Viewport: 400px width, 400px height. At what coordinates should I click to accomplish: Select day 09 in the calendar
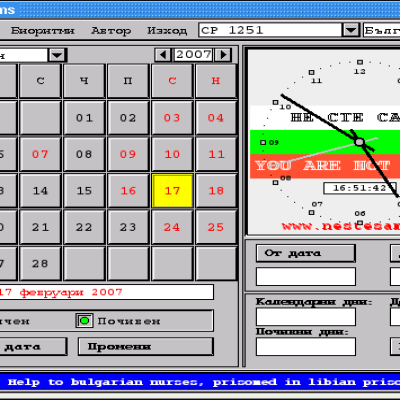[x=128, y=154]
